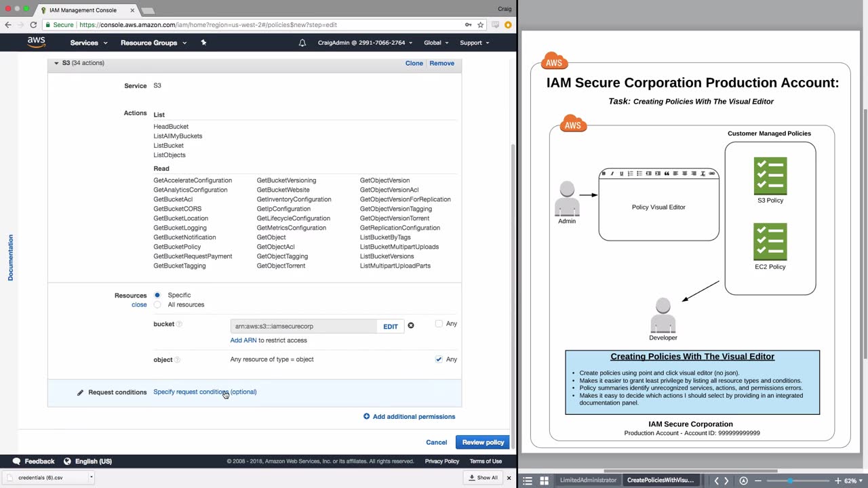Open the Privacy Policy link
The image size is (868, 488).
tap(442, 462)
